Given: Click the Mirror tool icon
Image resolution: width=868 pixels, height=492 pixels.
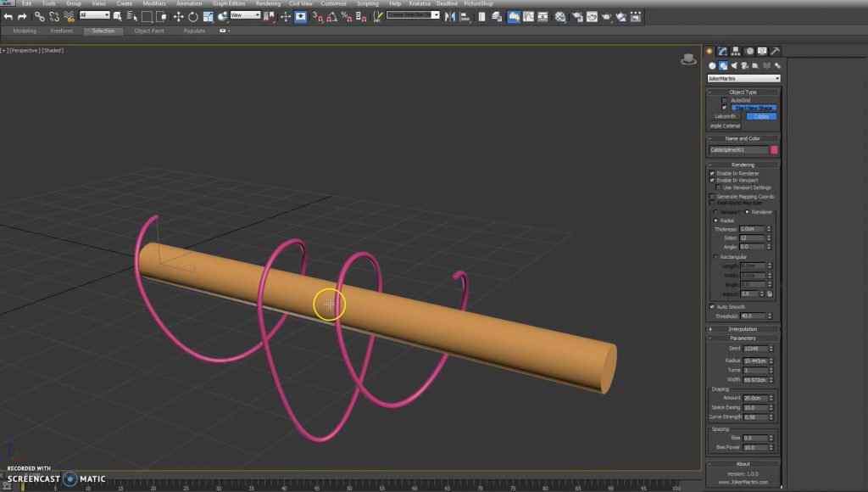Looking at the screenshot, I should (451, 16).
